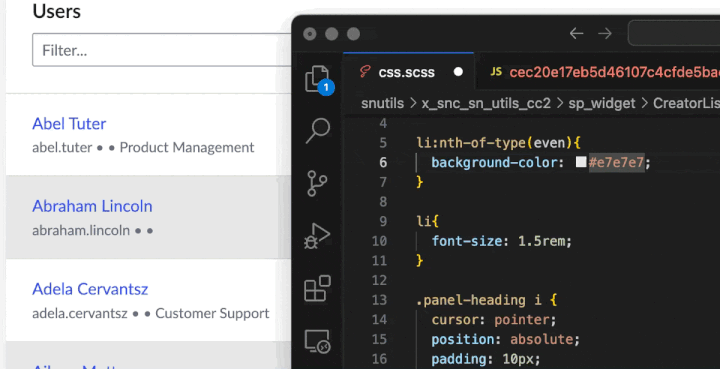The height and width of the screenshot is (369, 720).
Task: Open the Abel Tuter user link
Action: [69, 123]
